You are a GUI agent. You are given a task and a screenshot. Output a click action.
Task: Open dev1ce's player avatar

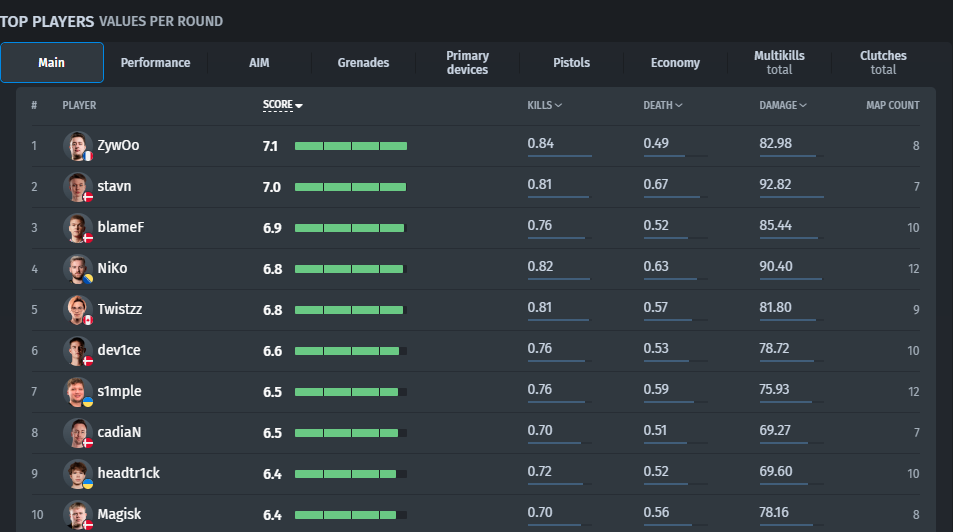tap(78, 351)
